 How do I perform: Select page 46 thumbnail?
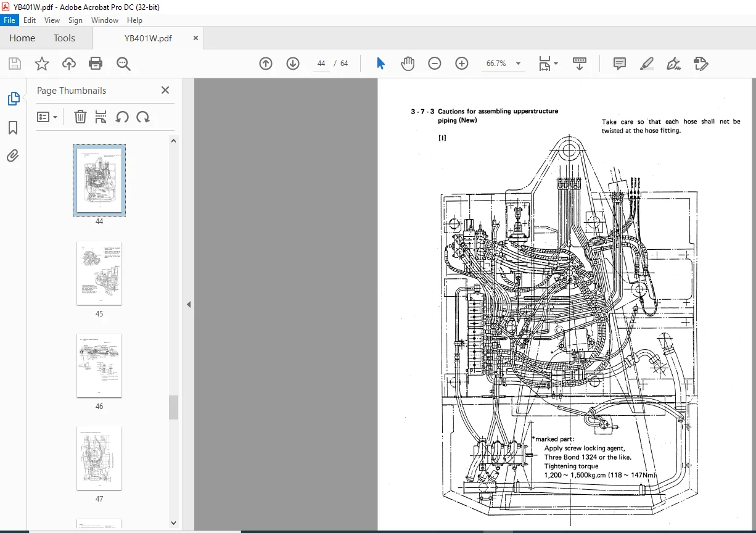[99, 365]
